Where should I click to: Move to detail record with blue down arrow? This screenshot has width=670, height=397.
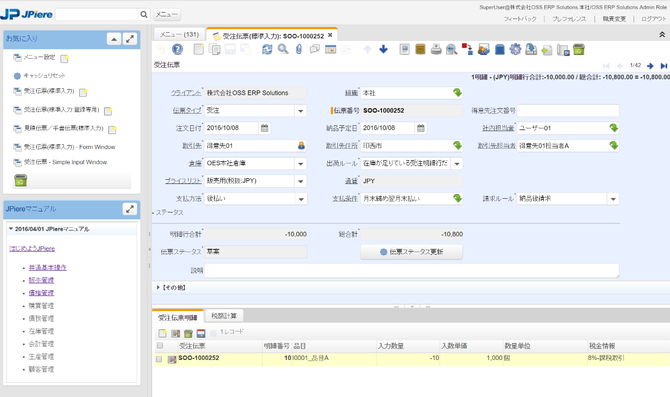coord(383,49)
